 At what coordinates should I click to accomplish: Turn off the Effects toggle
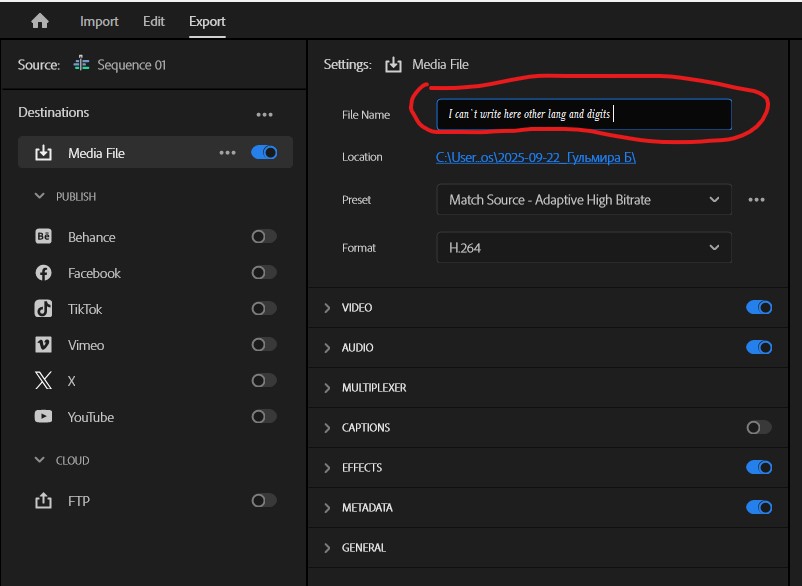pyautogui.click(x=759, y=468)
